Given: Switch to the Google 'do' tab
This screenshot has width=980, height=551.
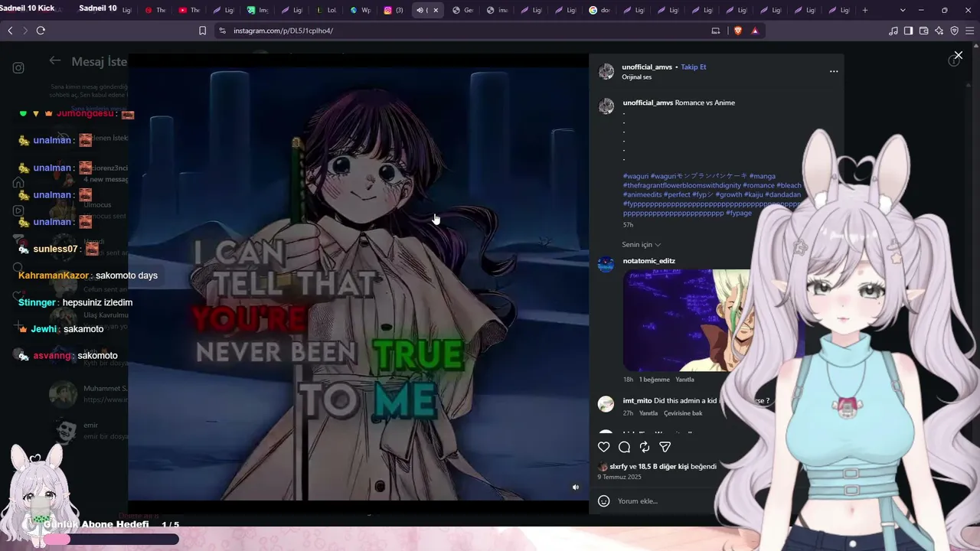Looking at the screenshot, I should click(599, 10).
